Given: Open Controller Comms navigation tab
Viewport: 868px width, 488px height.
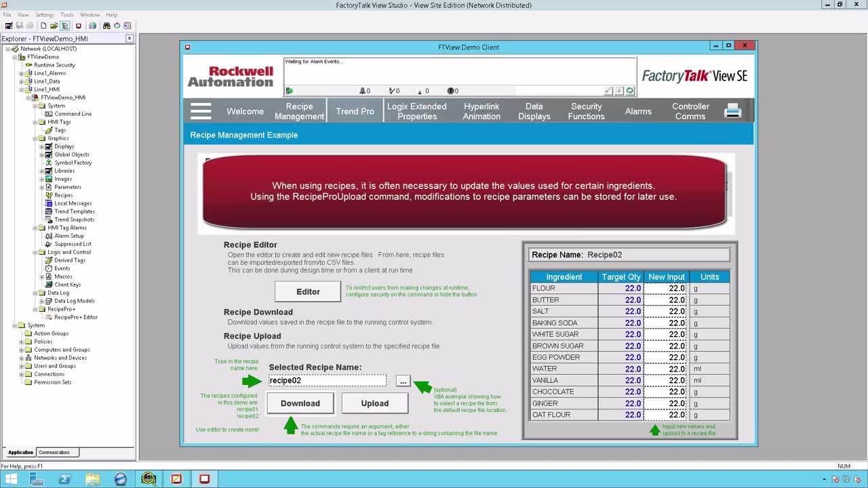Looking at the screenshot, I should 690,111.
